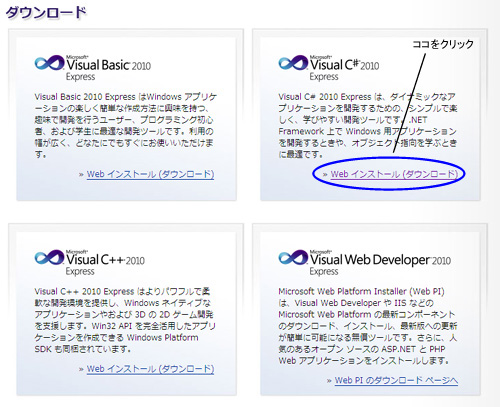Click the 'Visual C++ 2010' product title text
This screenshot has width=500, height=407.
click(106, 259)
